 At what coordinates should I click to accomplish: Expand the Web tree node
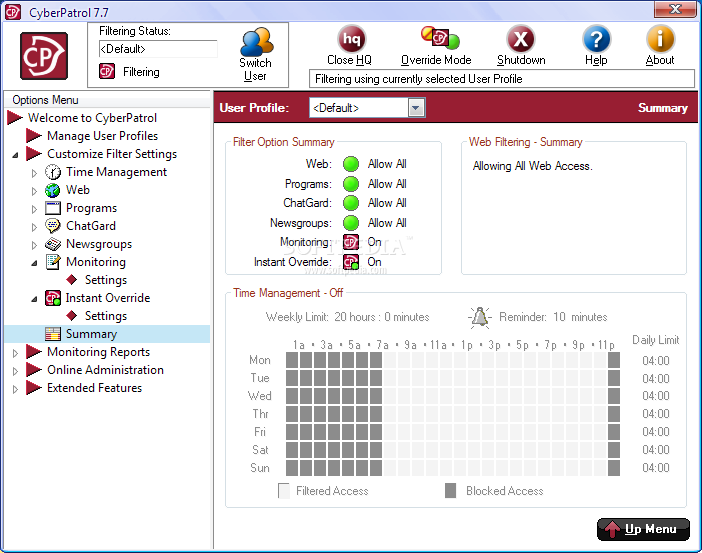34,191
